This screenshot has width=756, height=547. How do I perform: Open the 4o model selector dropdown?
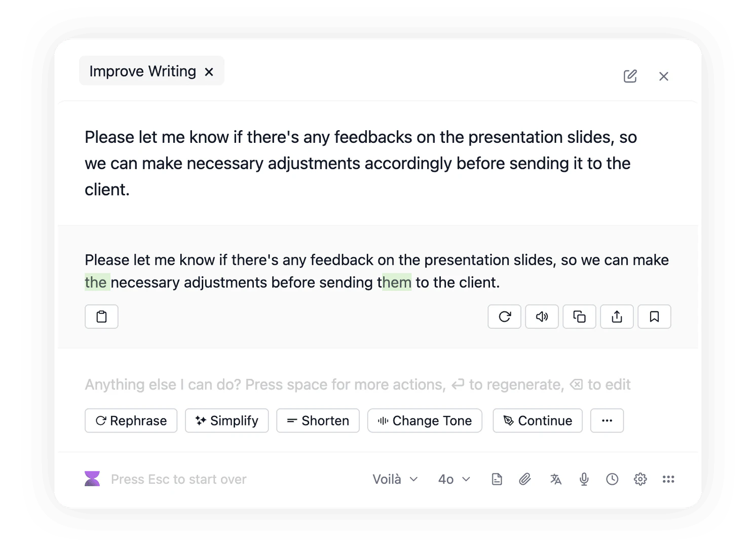[453, 479]
